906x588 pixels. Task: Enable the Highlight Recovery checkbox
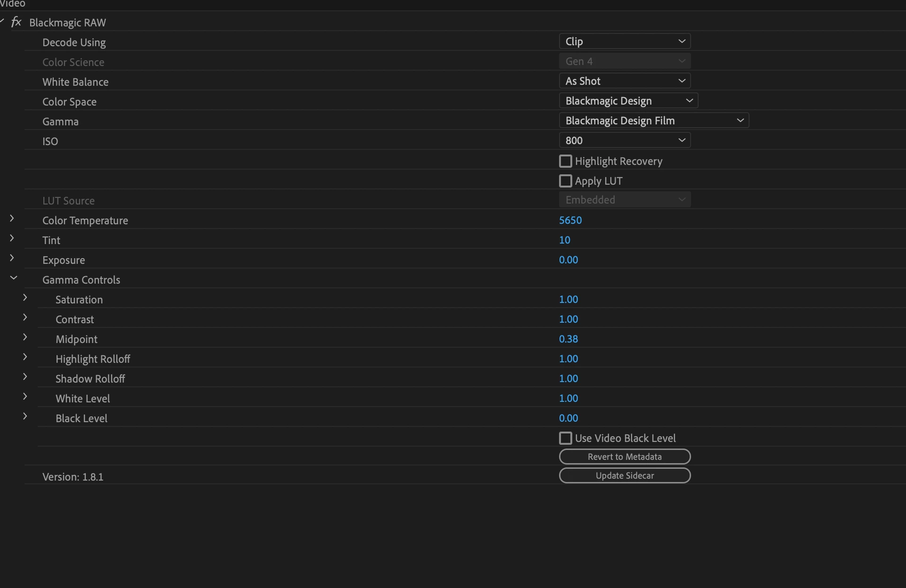coord(565,161)
